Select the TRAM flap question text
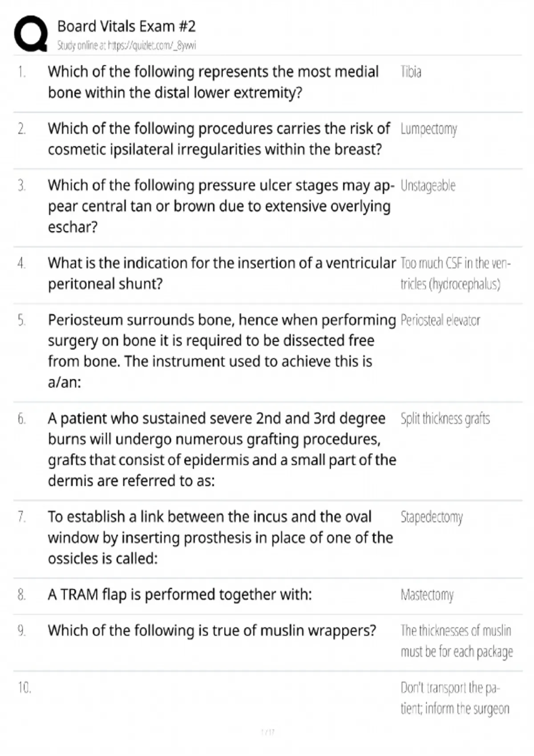The image size is (534, 756). coord(180,595)
